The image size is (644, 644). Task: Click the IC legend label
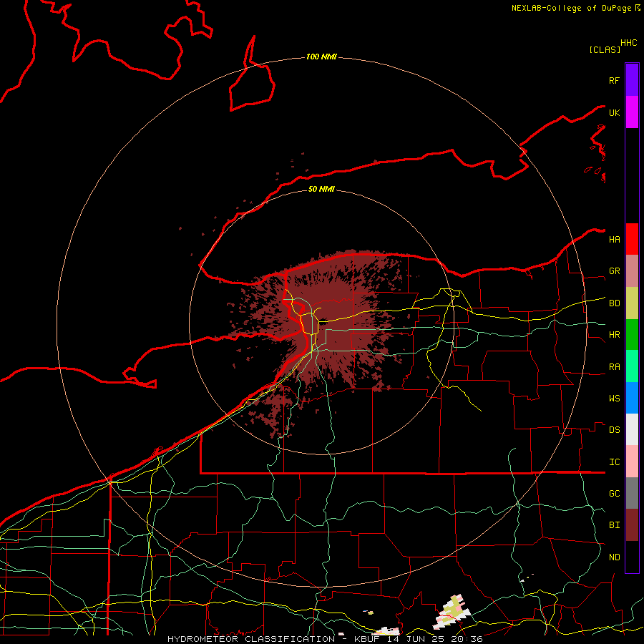coord(614,462)
